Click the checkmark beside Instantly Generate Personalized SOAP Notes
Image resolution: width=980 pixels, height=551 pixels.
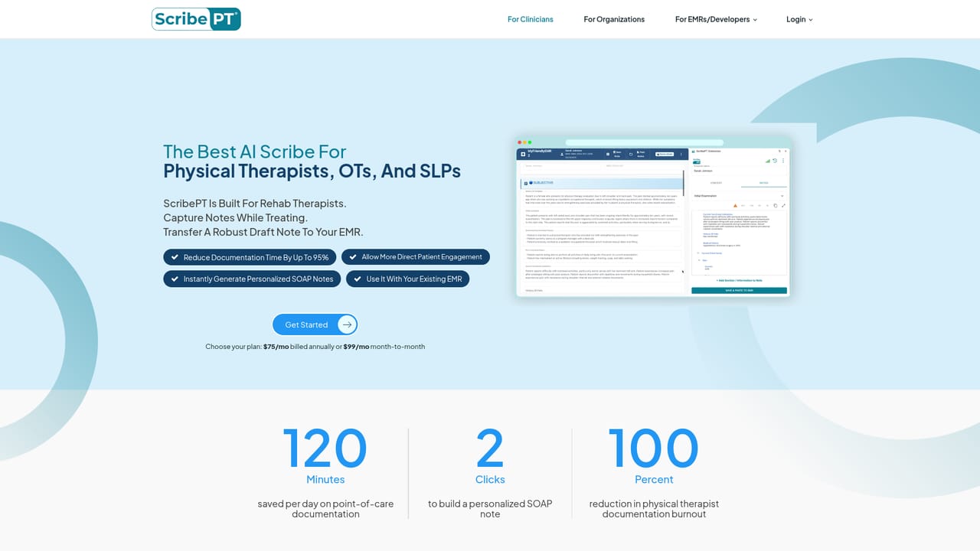(175, 279)
